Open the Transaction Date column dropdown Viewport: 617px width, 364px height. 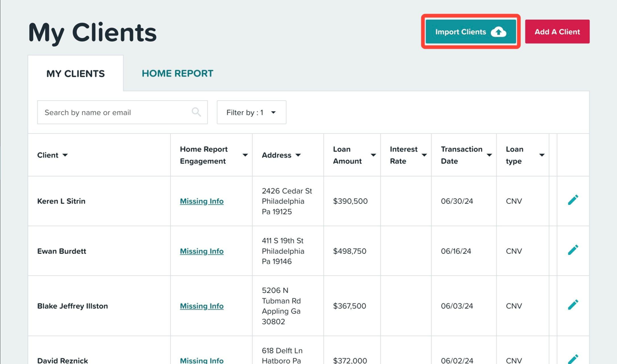tap(489, 155)
